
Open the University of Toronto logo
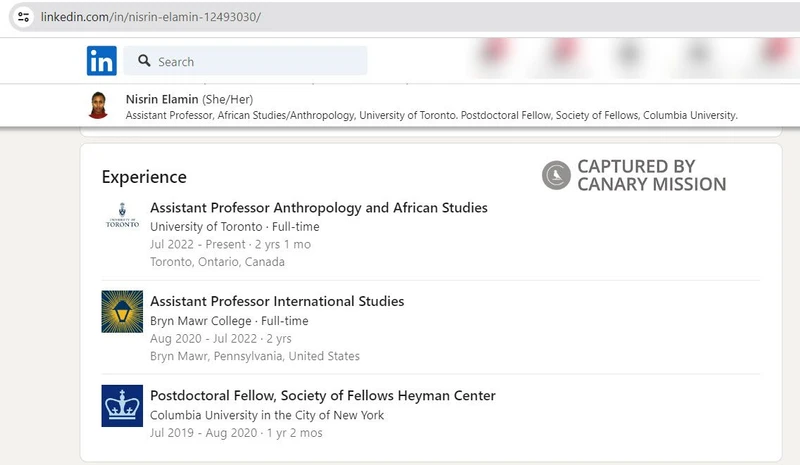point(122,216)
